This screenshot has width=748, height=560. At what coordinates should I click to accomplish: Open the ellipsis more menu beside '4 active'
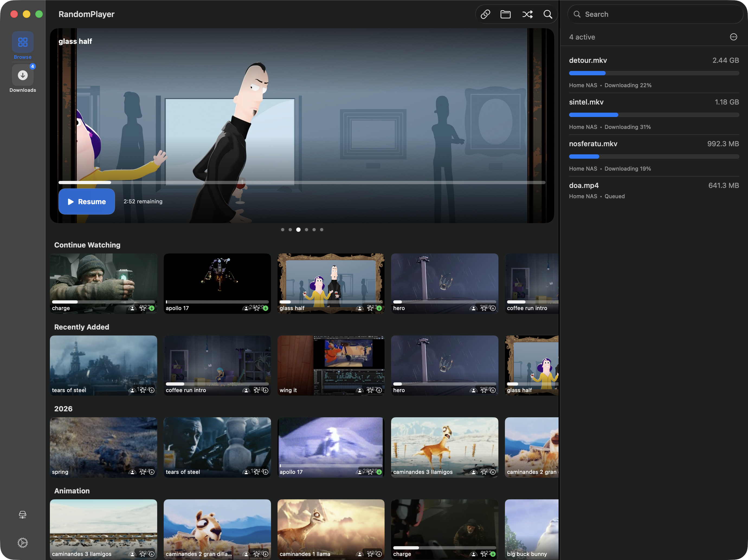click(x=733, y=37)
